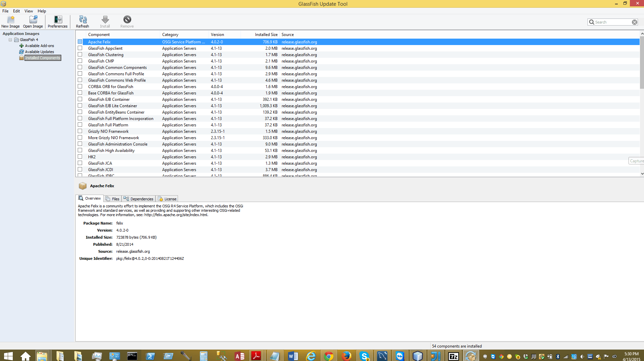Check the GlassFish Clustering checkbox

pos(80,54)
